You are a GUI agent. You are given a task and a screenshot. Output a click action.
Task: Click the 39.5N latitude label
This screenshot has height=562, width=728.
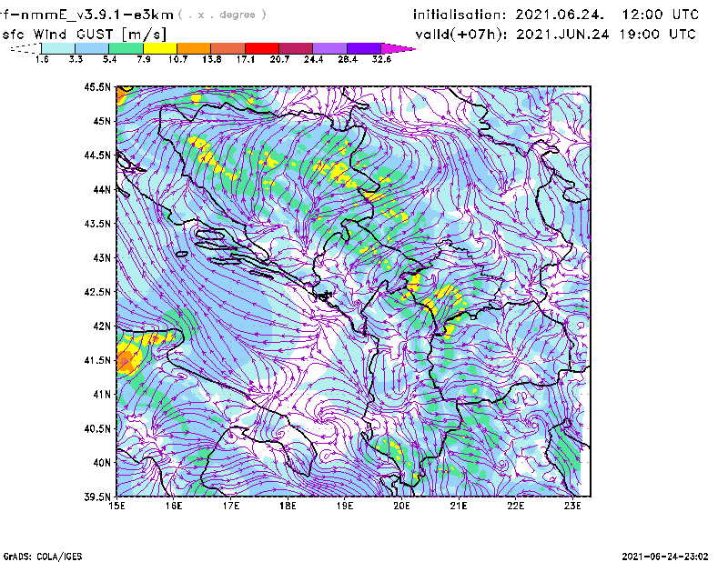click(97, 497)
